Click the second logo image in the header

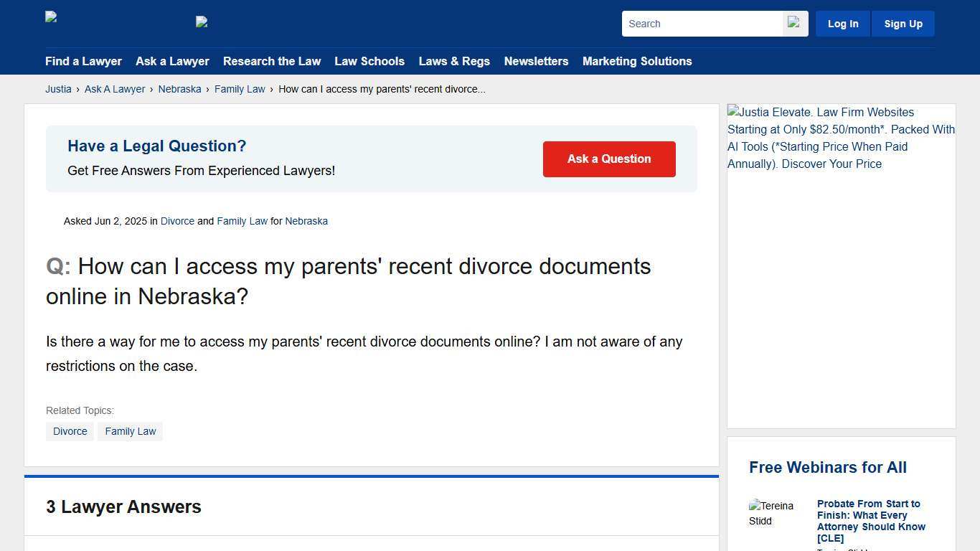click(202, 22)
